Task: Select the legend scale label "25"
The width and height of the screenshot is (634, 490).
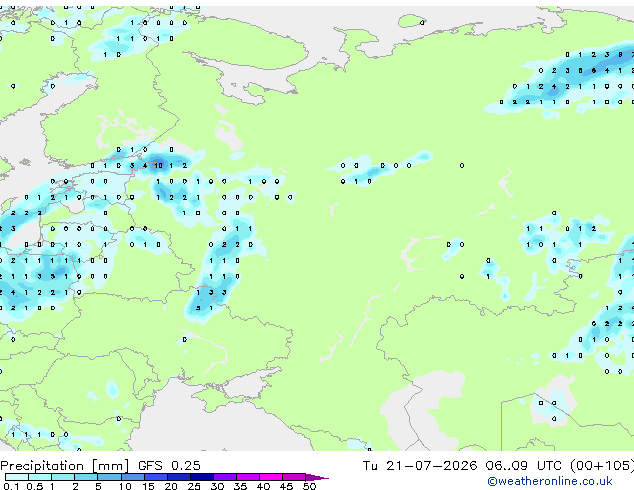Action: point(194,486)
